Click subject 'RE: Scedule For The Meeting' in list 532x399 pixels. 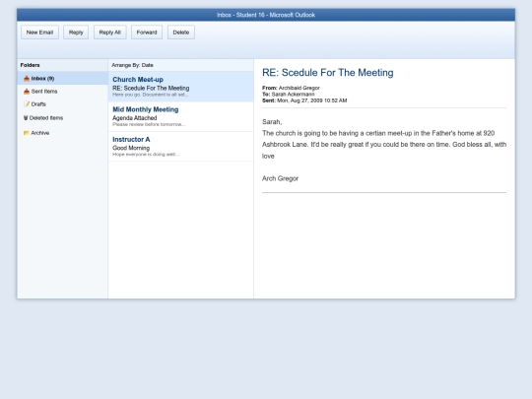pyautogui.click(x=151, y=88)
